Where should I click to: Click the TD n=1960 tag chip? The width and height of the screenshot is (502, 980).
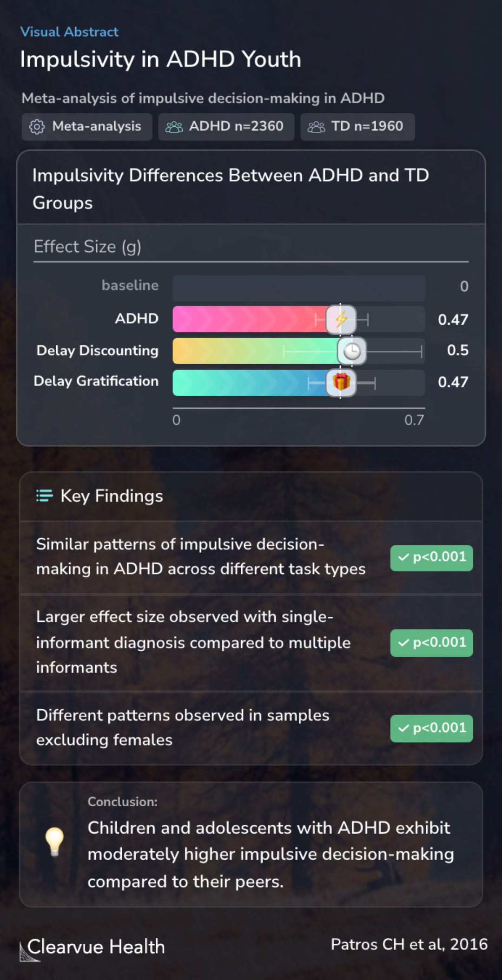click(357, 127)
